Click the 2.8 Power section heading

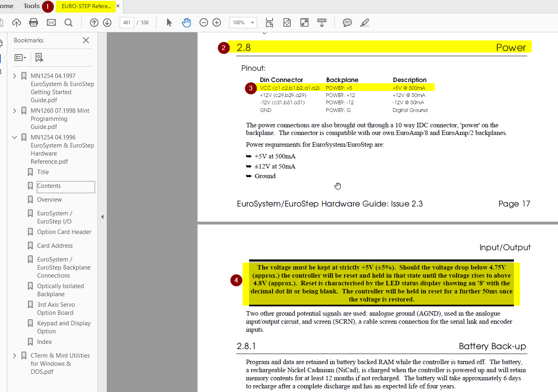(x=382, y=47)
